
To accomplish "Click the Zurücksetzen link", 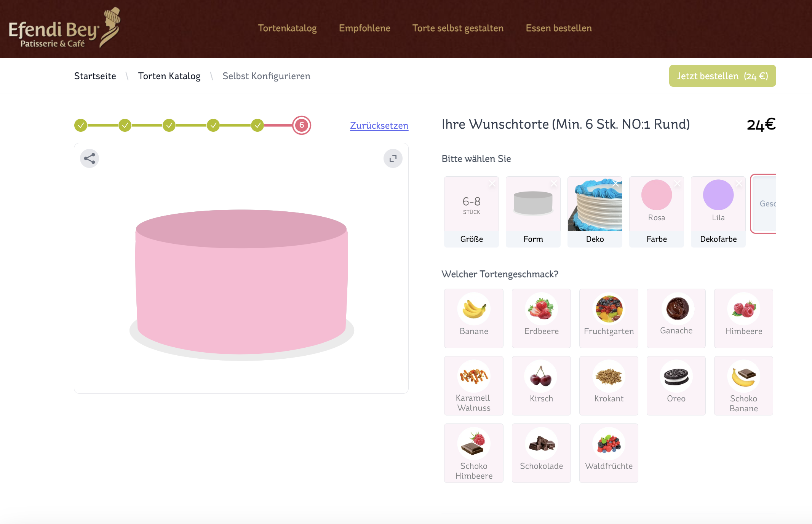I will click(x=379, y=125).
